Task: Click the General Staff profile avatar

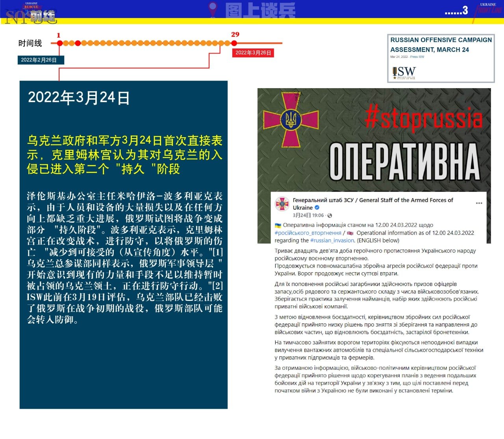Action: click(x=282, y=204)
